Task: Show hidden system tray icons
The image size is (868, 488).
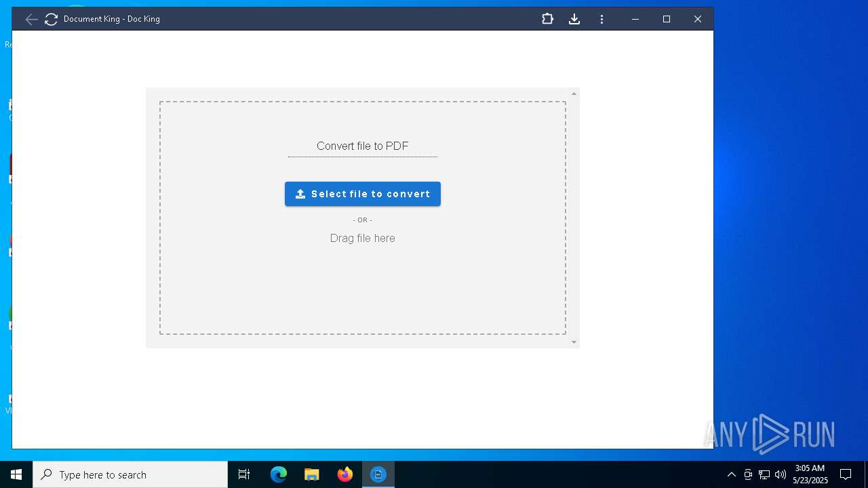Action: coord(731,474)
